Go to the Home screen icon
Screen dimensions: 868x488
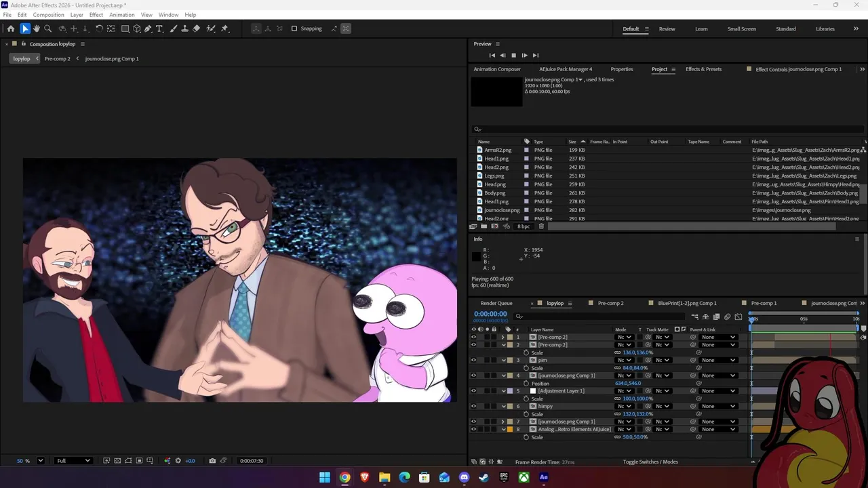click(x=11, y=28)
